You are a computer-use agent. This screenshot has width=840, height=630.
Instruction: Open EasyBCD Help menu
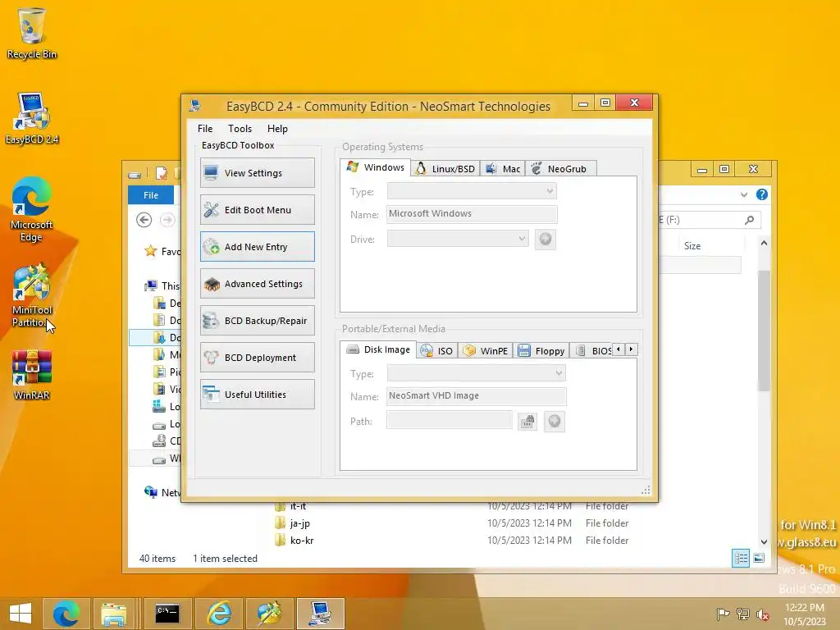277,129
